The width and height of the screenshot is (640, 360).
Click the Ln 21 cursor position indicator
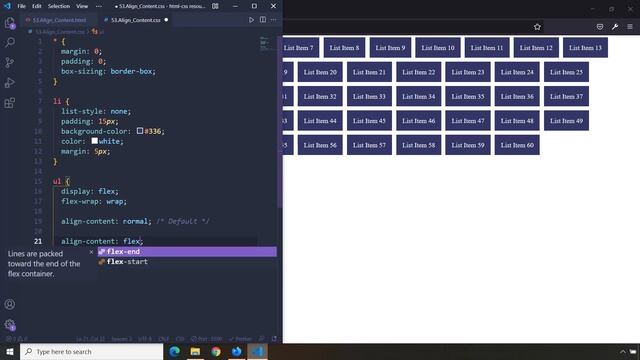coord(91,339)
